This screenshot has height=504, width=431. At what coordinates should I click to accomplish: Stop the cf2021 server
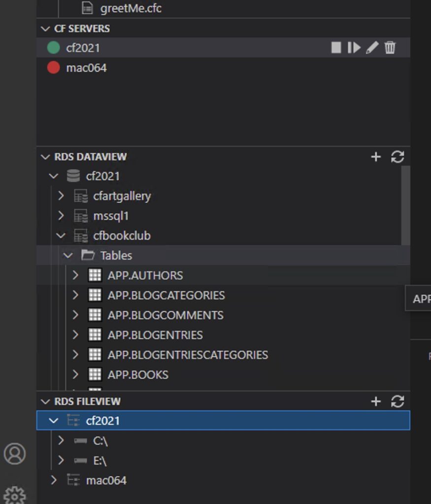336,48
